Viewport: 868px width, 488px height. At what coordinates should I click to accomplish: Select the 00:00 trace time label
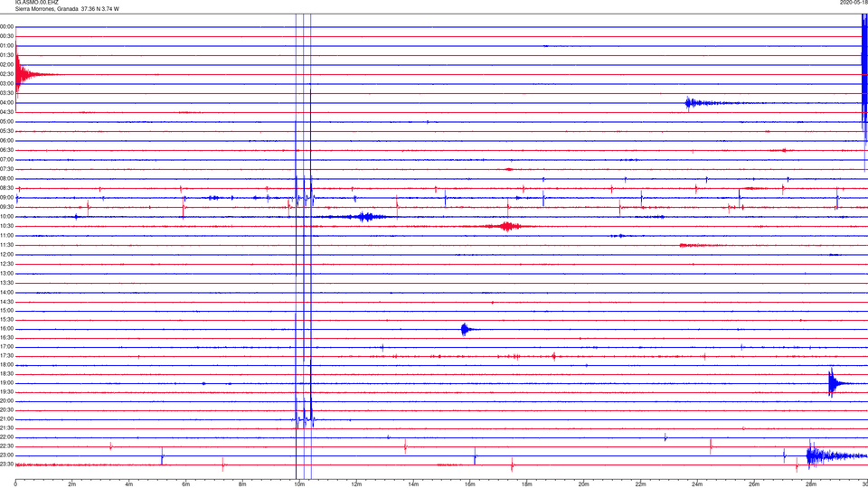6,26
